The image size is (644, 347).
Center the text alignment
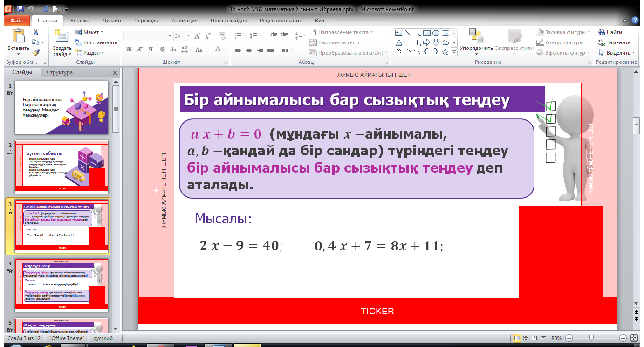tap(249, 49)
